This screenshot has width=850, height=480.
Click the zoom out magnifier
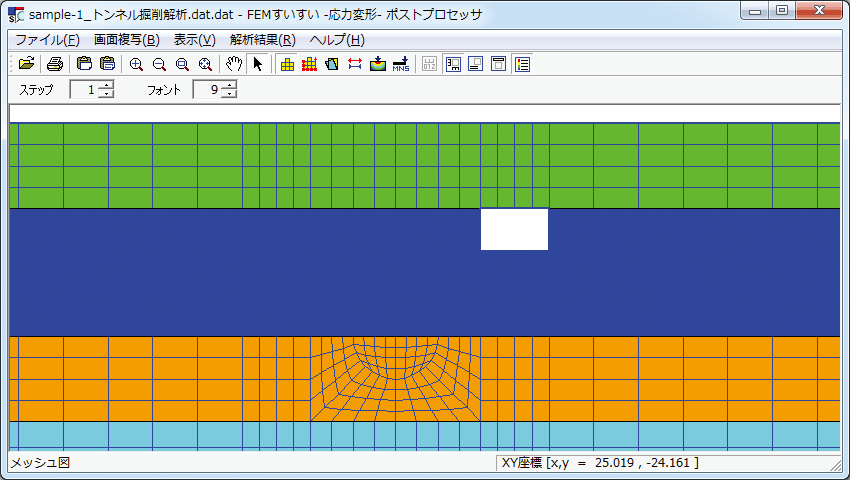click(x=159, y=65)
